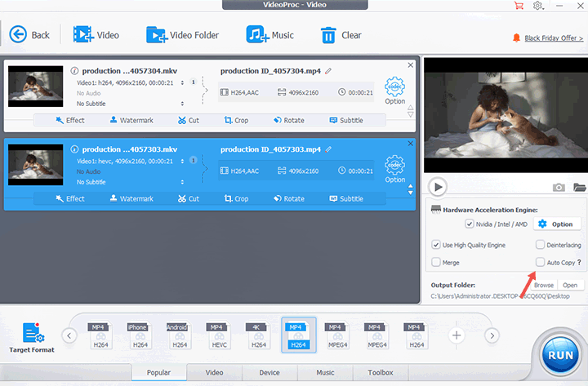Switch to Popular tab
This screenshot has width=588, height=386.
(x=158, y=372)
